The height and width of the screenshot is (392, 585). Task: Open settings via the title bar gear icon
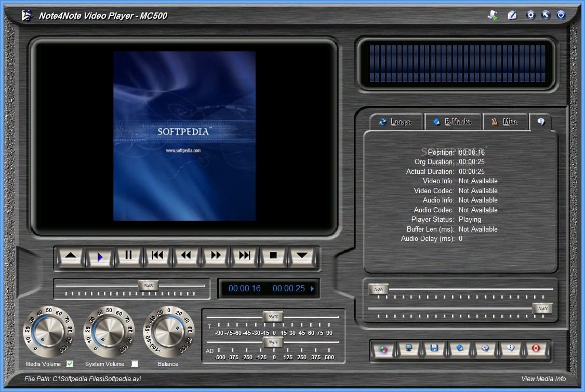coord(530,15)
